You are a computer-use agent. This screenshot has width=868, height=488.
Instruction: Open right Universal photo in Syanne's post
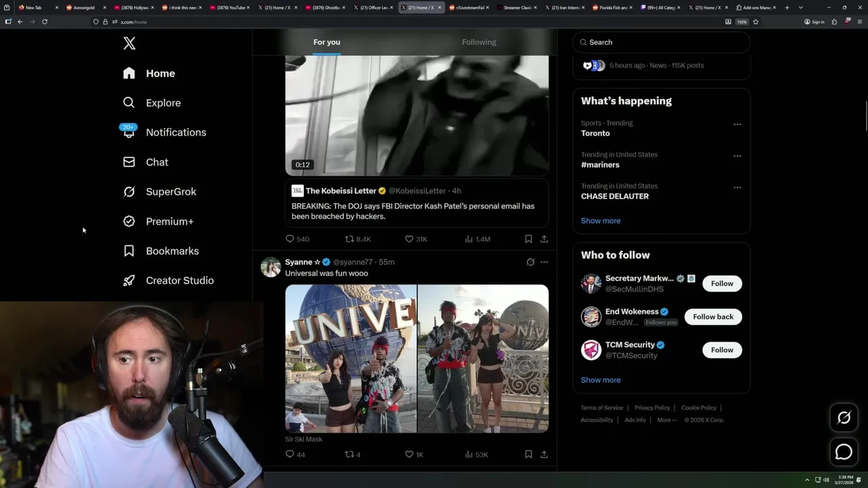click(x=484, y=359)
